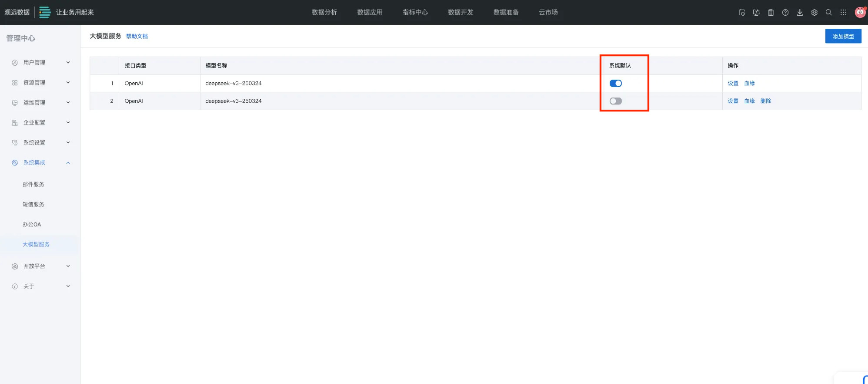Click the settings gear icon in header

(x=814, y=13)
